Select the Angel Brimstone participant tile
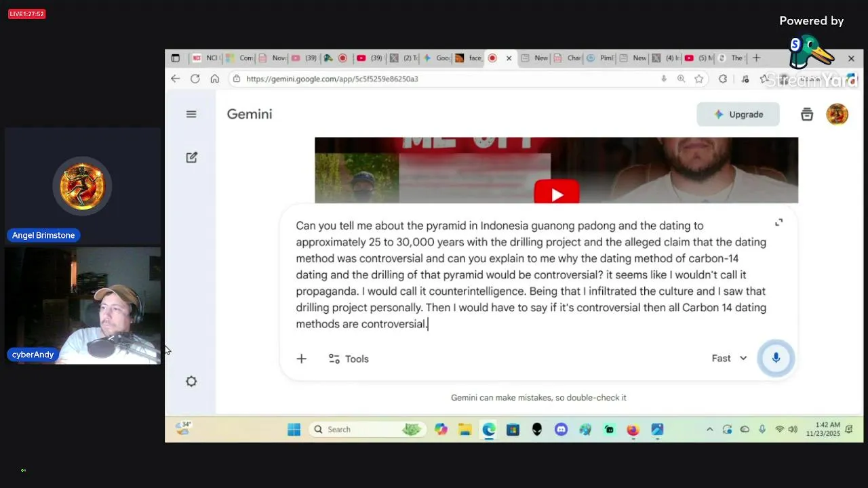Viewport: 868px width, 488px height. pyautogui.click(x=83, y=186)
